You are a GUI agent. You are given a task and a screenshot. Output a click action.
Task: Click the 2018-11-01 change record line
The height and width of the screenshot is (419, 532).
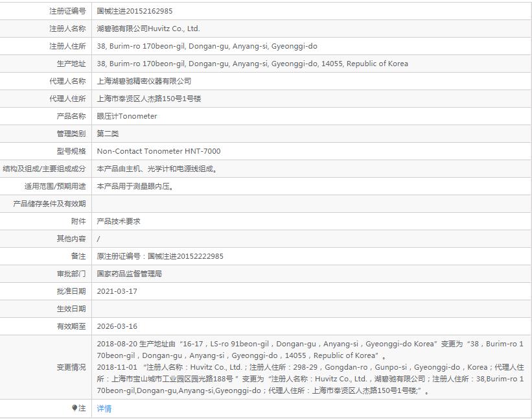310,379
